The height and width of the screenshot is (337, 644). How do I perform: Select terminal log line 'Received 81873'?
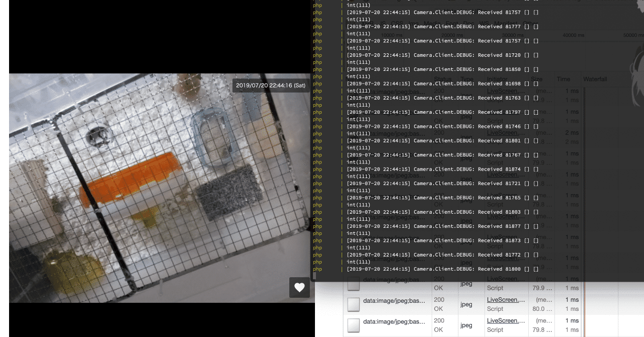point(443,240)
